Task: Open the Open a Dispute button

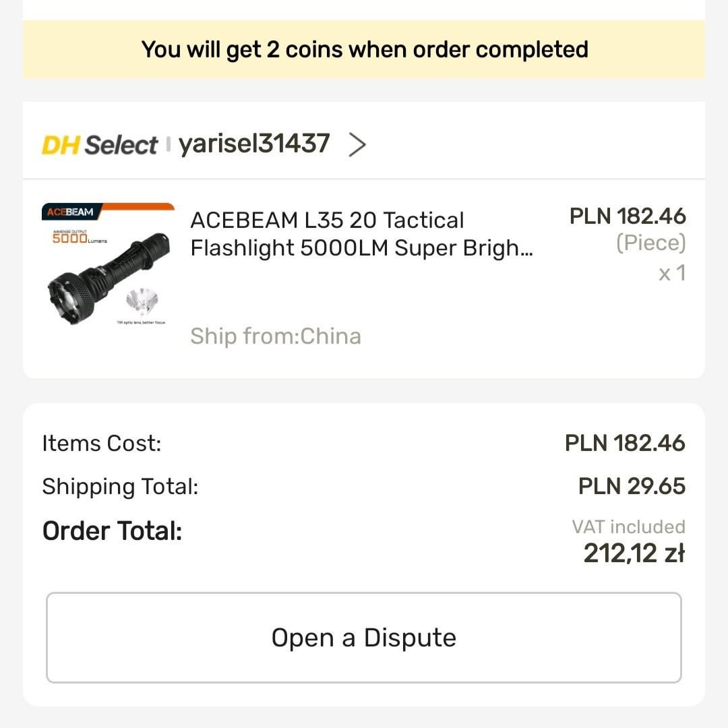Action: [364, 638]
